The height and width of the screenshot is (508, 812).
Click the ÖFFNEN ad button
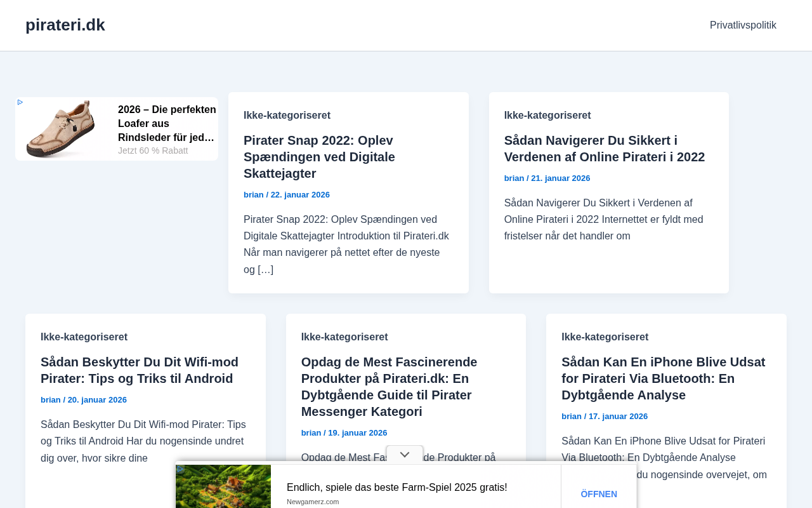599,493
